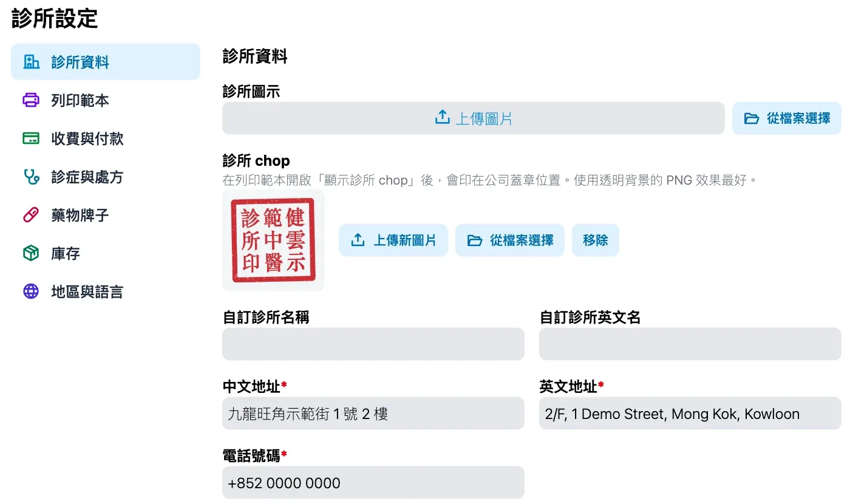
Task: Open the 列印範本 settings section
Action: click(x=106, y=100)
